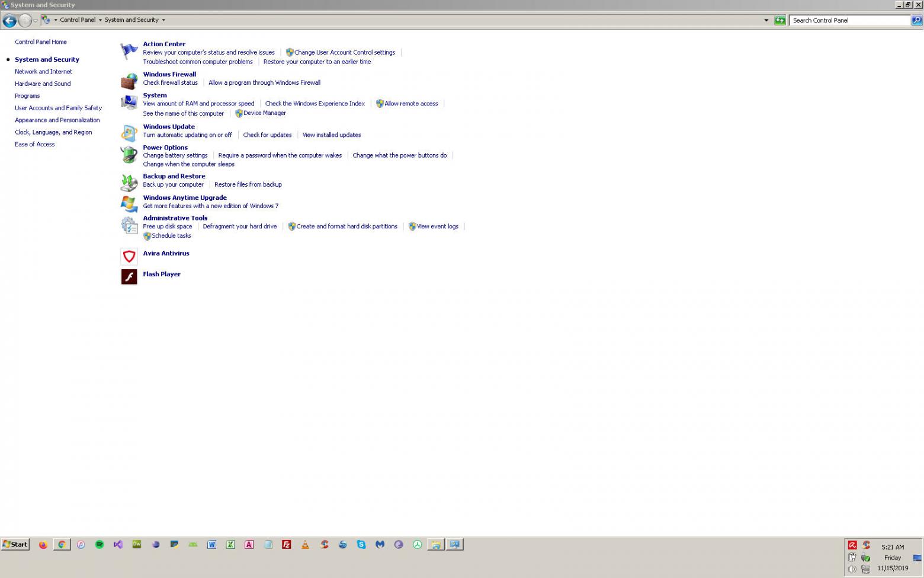Click the Avira icon in the system tray
Image resolution: width=924 pixels, height=578 pixels.
click(852, 545)
